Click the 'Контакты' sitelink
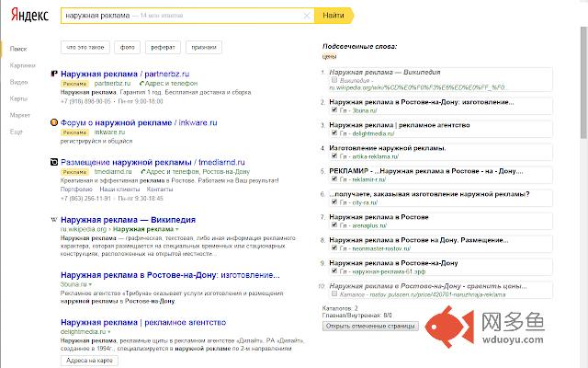Screen dimensions: 588x368 pyautogui.click(x=160, y=190)
